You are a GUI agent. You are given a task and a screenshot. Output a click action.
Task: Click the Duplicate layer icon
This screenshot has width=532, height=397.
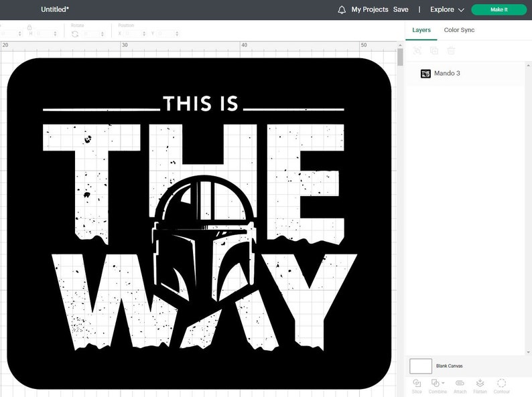[x=434, y=51]
